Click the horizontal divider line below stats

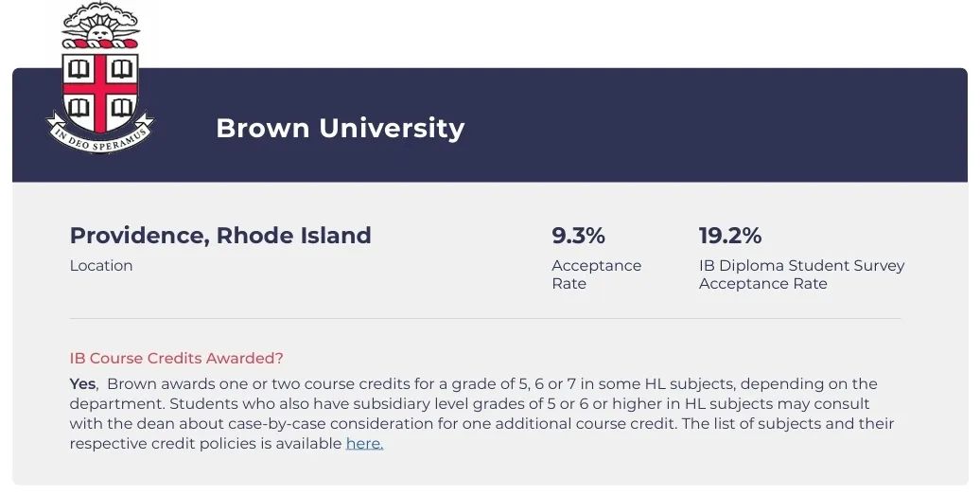[x=485, y=319]
